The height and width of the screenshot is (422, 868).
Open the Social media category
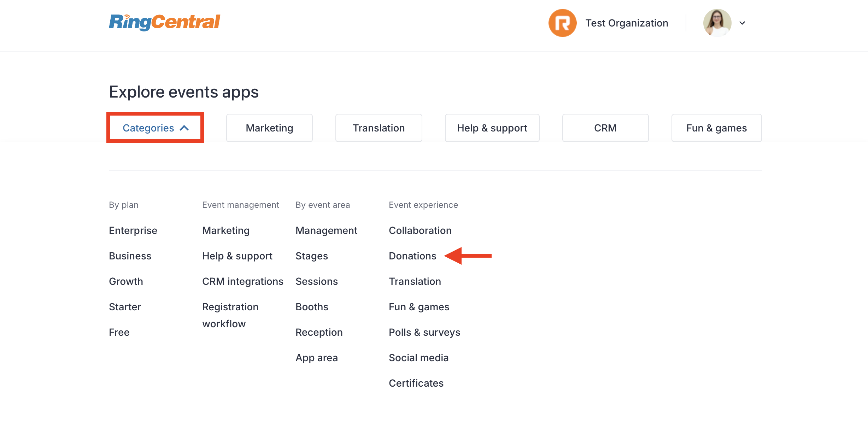click(418, 358)
